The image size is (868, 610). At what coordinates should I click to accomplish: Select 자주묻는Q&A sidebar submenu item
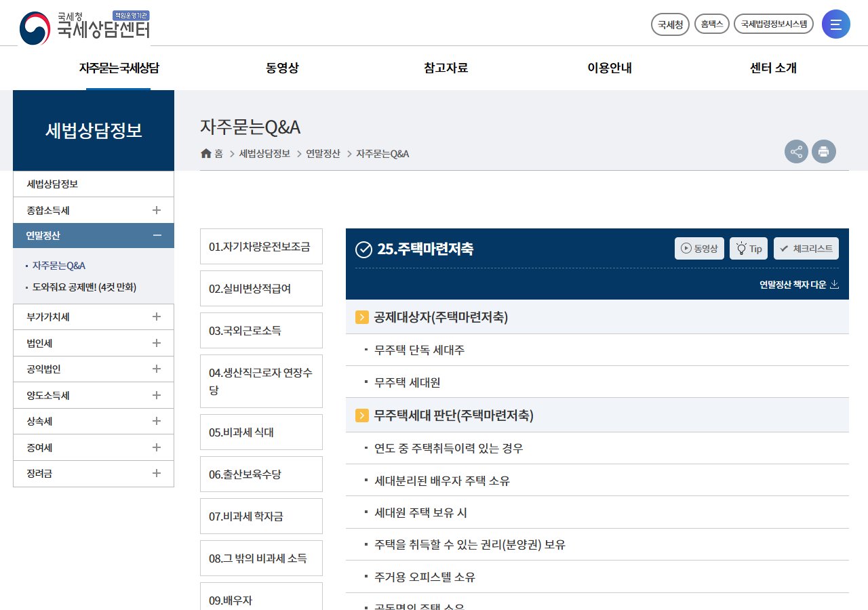point(59,266)
